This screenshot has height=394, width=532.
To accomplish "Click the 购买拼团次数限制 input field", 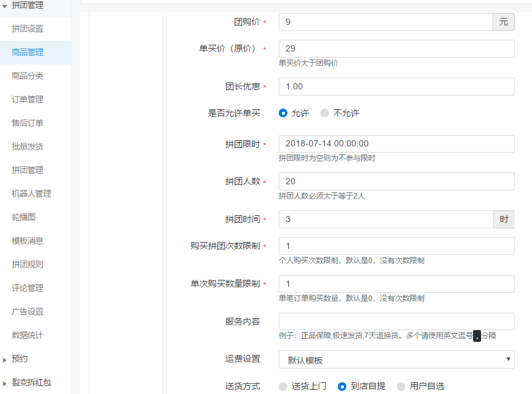I will pyautogui.click(x=396, y=246).
